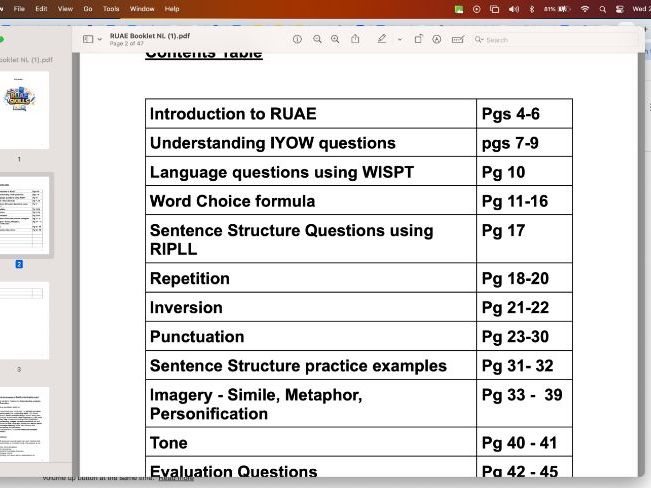Image resolution: width=651 pixels, height=488 pixels.
Task: Zoom in on the PDF page
Action: (335, 39)
